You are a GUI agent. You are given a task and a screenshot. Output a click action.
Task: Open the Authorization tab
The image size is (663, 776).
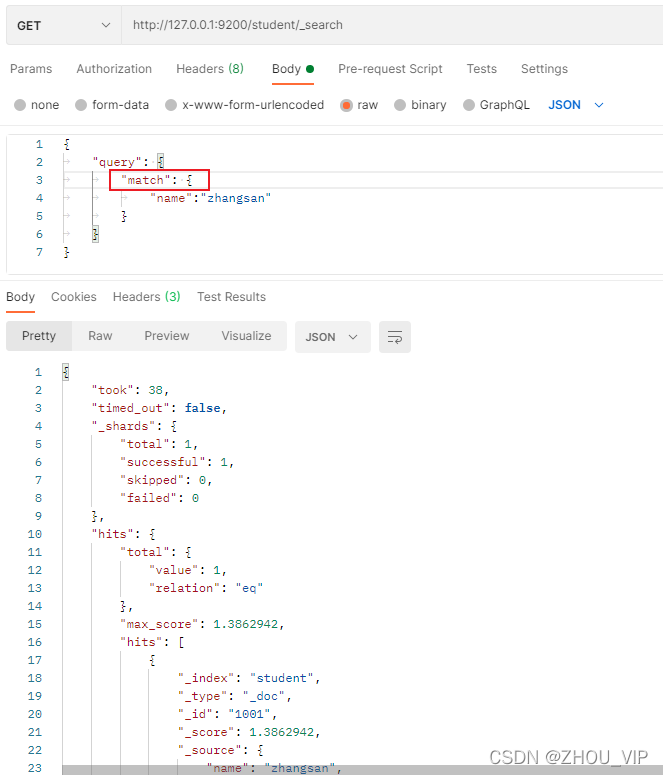point(114,69)
